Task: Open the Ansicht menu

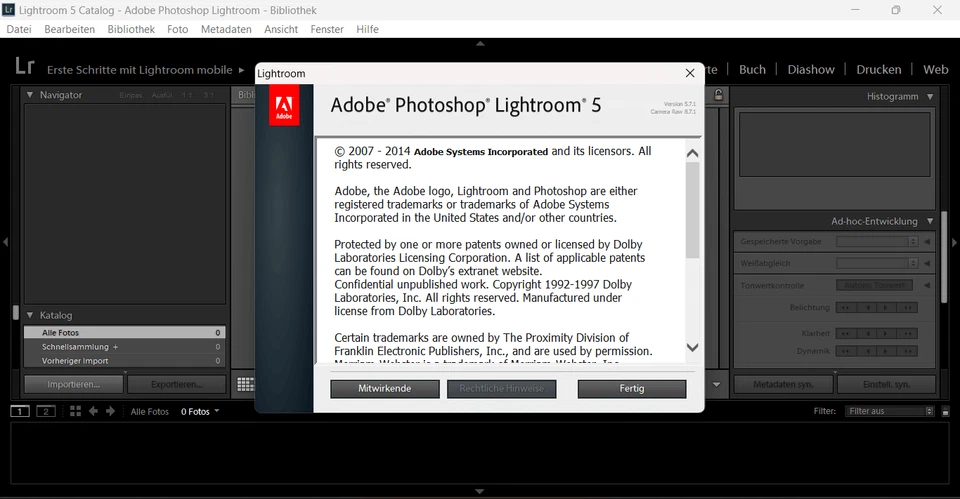Action: coord(281,29)
